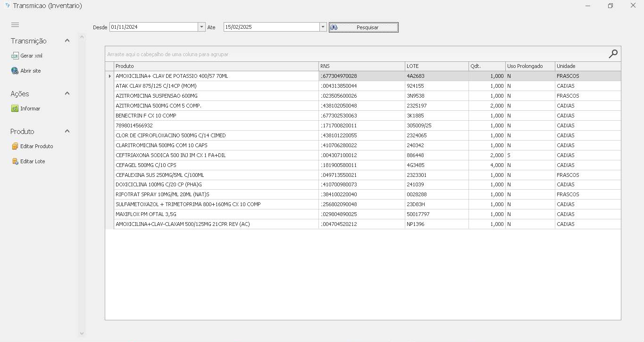The width and height of the screenshot is (644, 342).
Task: Focus the Desde date field
Action: [x=154, y=27]
